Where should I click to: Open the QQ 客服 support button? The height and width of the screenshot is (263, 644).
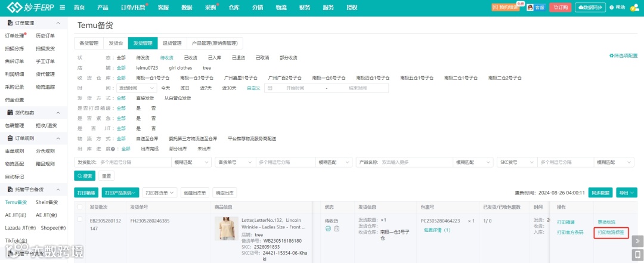536,7
